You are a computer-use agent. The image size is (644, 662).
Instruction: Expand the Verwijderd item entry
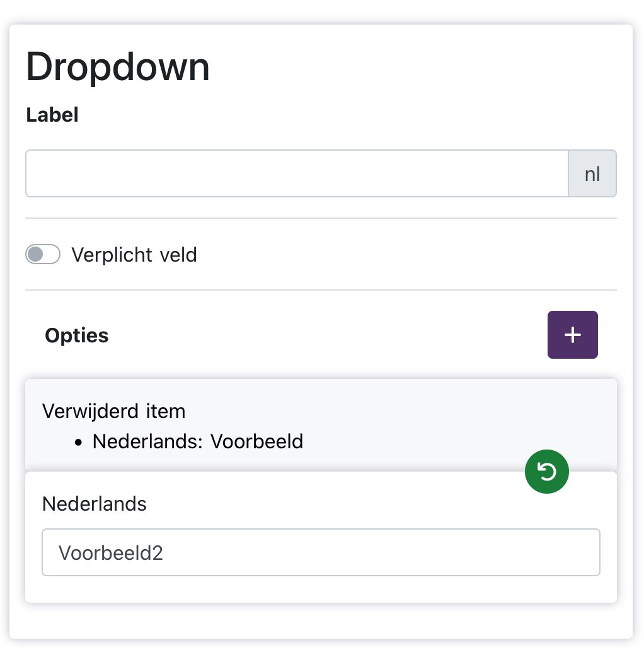pos(113,411)
